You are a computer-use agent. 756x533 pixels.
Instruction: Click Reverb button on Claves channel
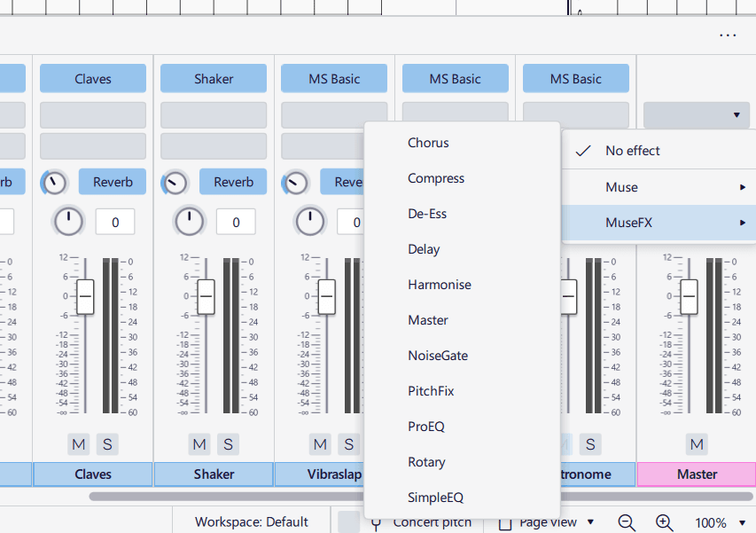(113, 182)
